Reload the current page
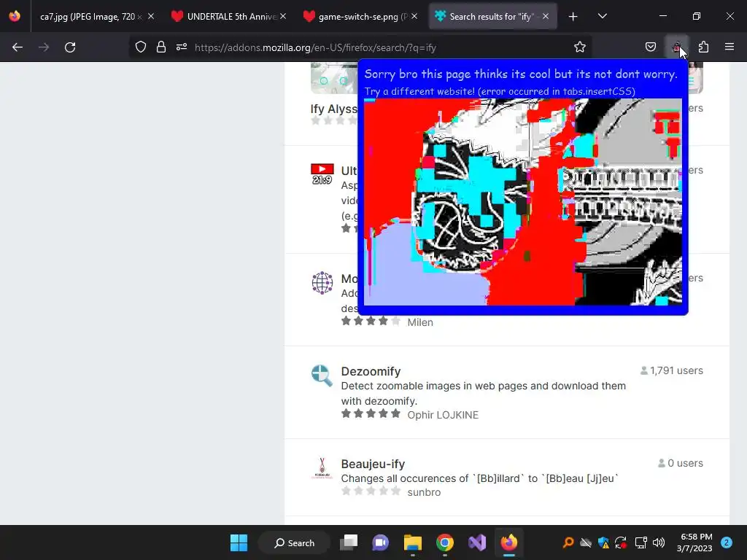 tap(70, 47)
